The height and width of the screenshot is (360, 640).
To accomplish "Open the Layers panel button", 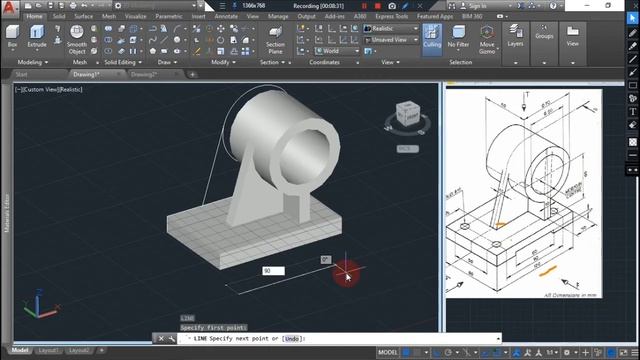I will coord(516,36).
